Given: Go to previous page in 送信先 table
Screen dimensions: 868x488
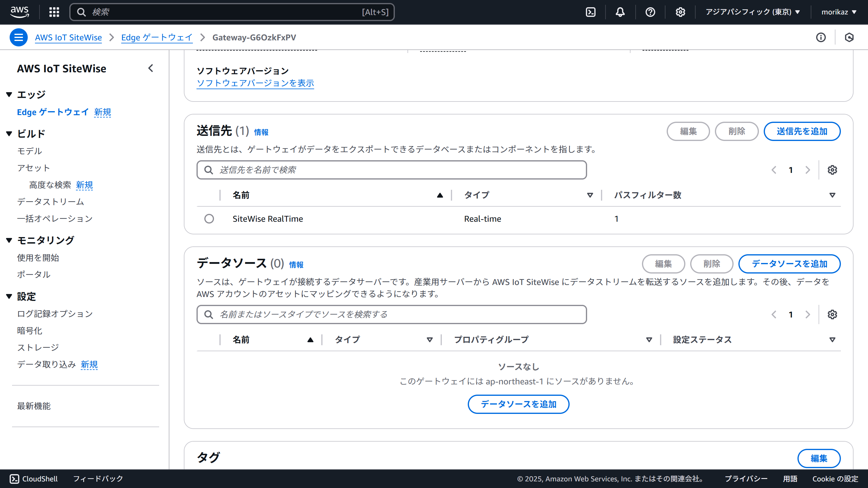Looking at the screenshot, I should click(x=774, y=170).
